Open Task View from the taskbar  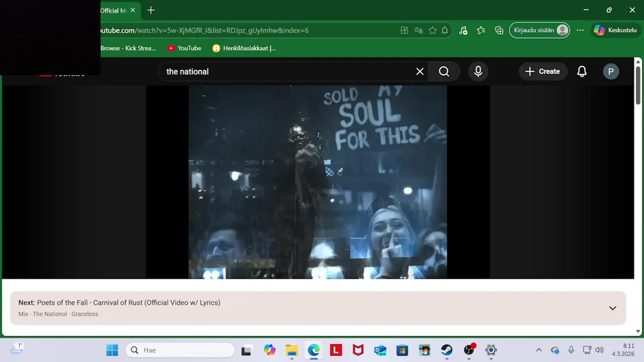246,350
